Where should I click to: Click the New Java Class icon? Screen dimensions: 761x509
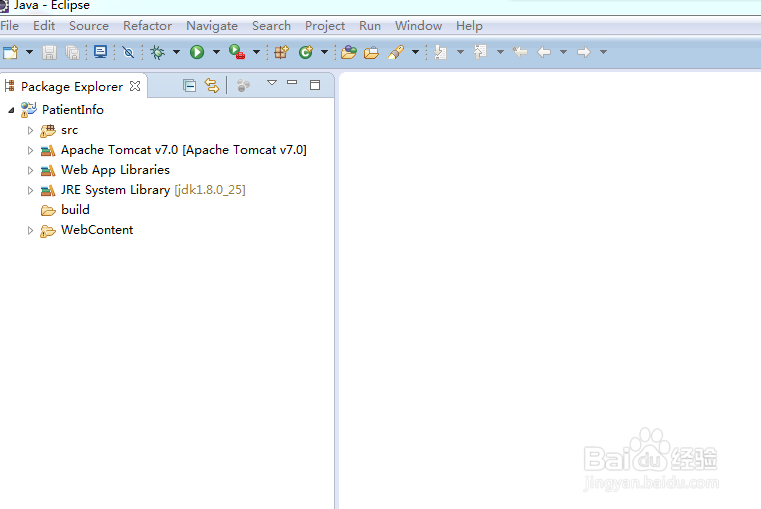pos(306,52)
